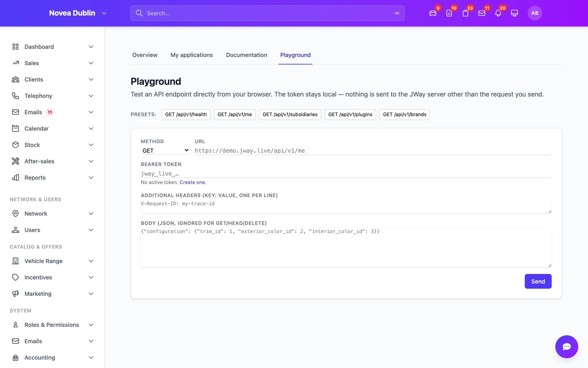Select the Playground tab
The image size is (588, 368).
pos(295,55)
